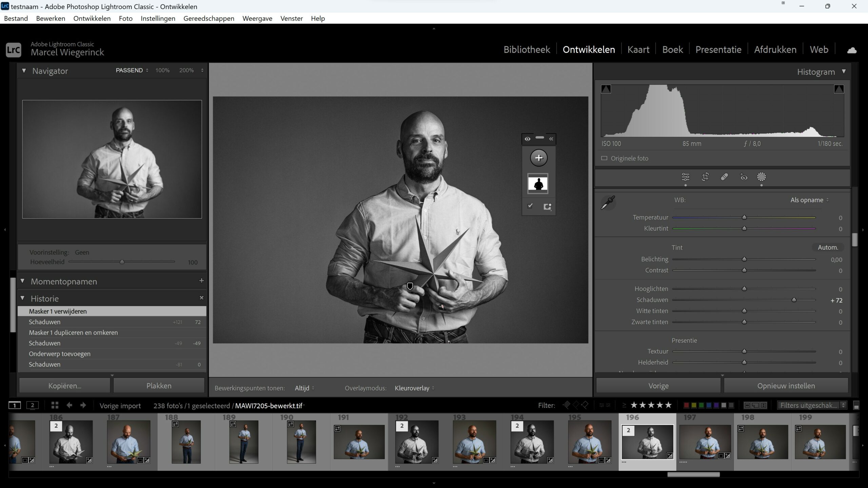Filter by rejected flag

point(584,405)
